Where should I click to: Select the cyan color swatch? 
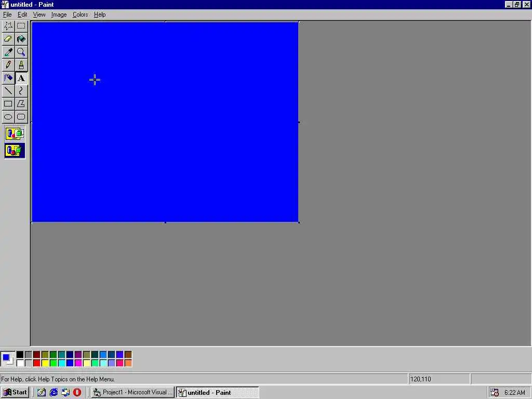coord(61,363)
